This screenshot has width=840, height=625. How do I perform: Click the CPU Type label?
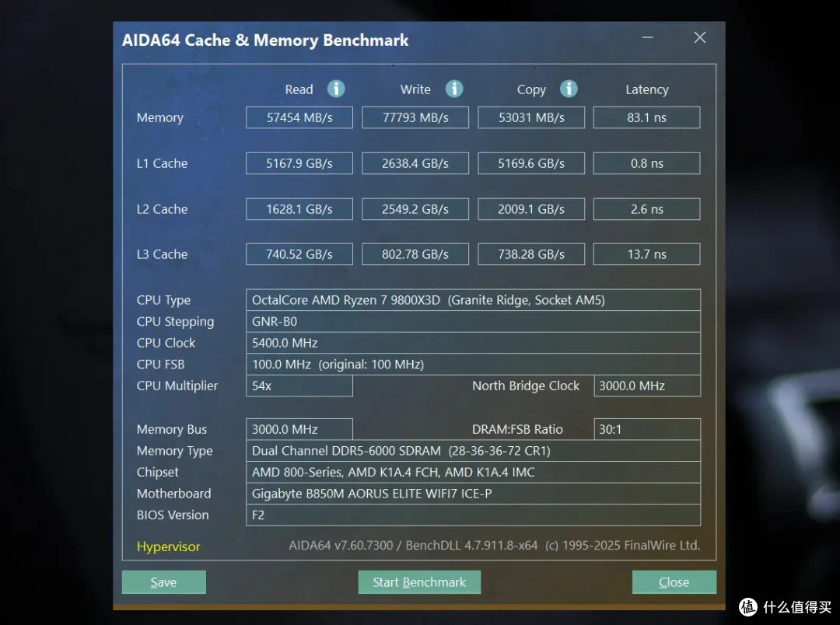163,300
